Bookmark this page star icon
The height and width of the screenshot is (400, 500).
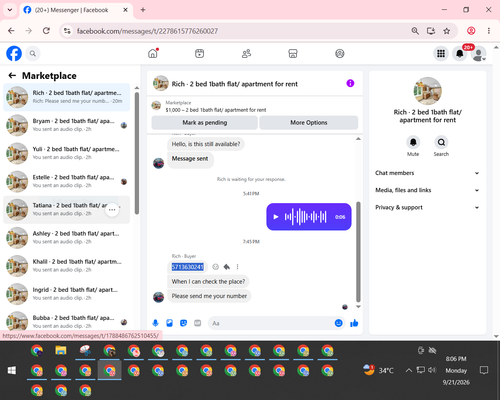coord(447,31)
